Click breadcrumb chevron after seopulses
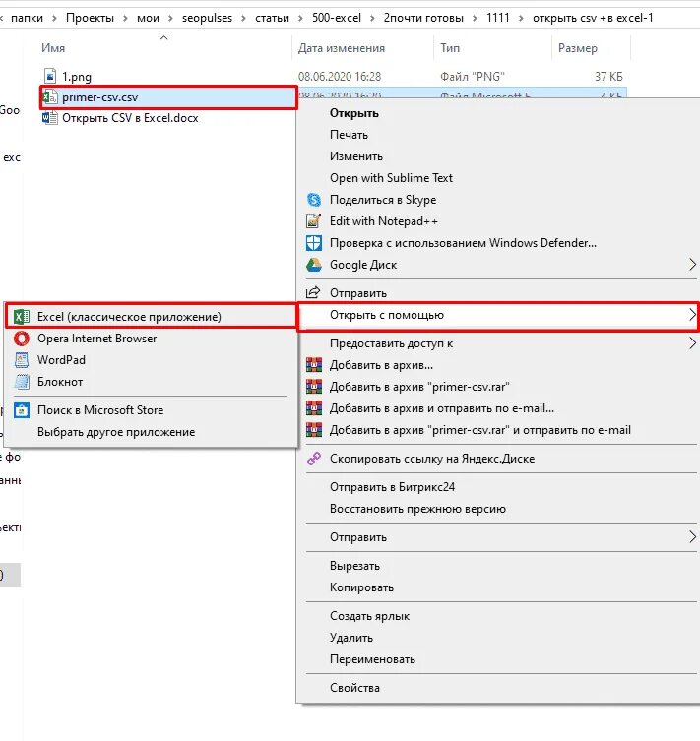Viewport: 700px width, 741px height. [243, 18]
